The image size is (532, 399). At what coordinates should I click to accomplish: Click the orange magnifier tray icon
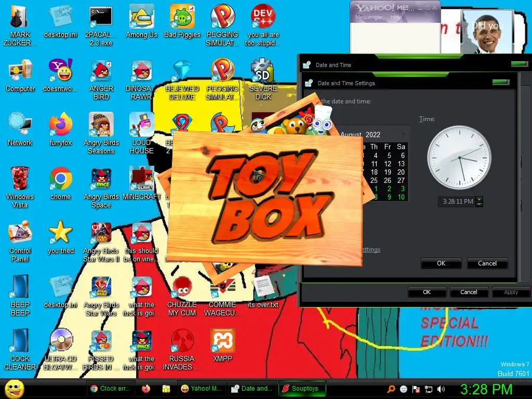coord(391,389)
